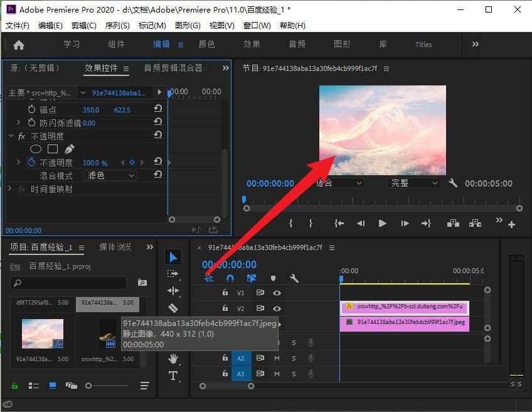Select the pink jpeg clip on timeline
The height and width of the screenshot is (412, 532).
(405, 322)
